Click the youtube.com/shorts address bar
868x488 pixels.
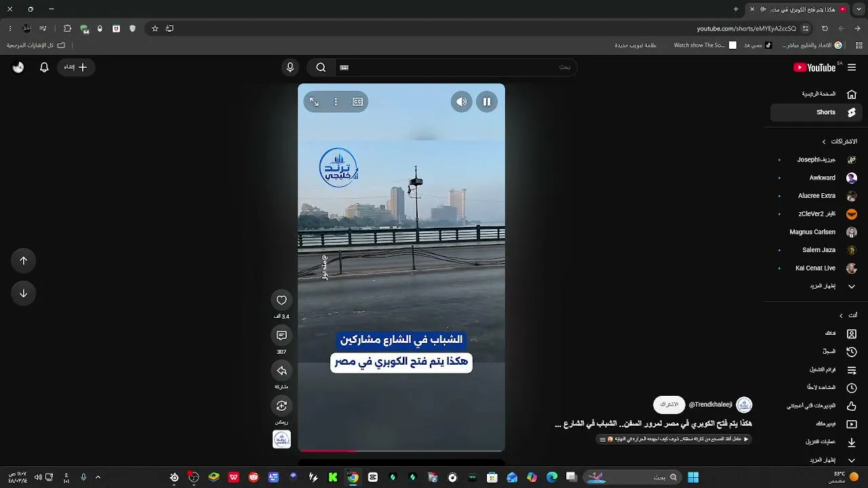(x=747, y=28)
